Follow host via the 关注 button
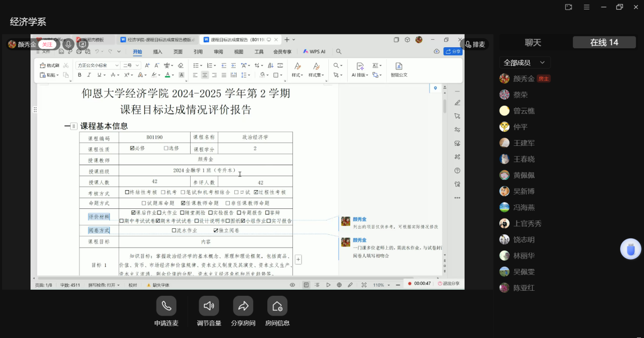Screen dimensions: 644x338 (47, 44)
